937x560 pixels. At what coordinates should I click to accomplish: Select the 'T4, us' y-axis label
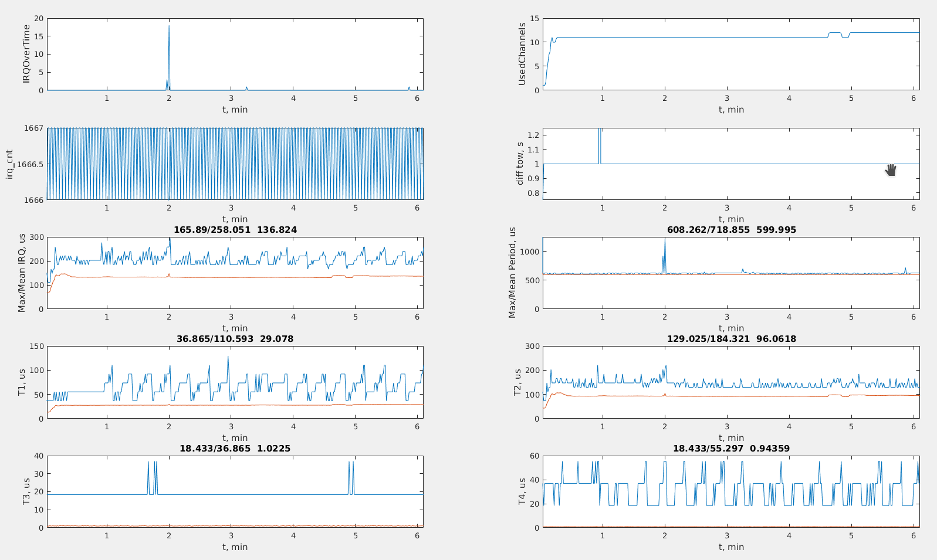point(522,491)
